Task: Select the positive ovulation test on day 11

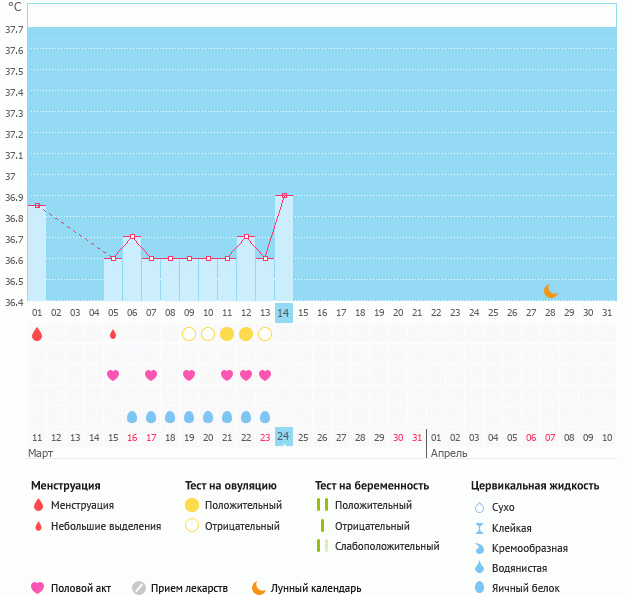Action: [x=227, y=334]
